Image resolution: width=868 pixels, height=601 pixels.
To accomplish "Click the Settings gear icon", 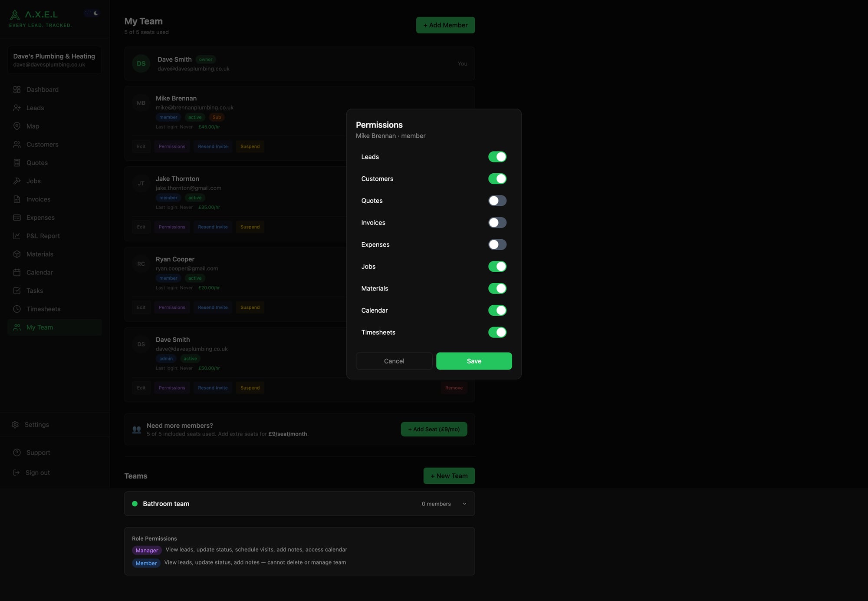I will pyautogui.click(x=15, y=425).
